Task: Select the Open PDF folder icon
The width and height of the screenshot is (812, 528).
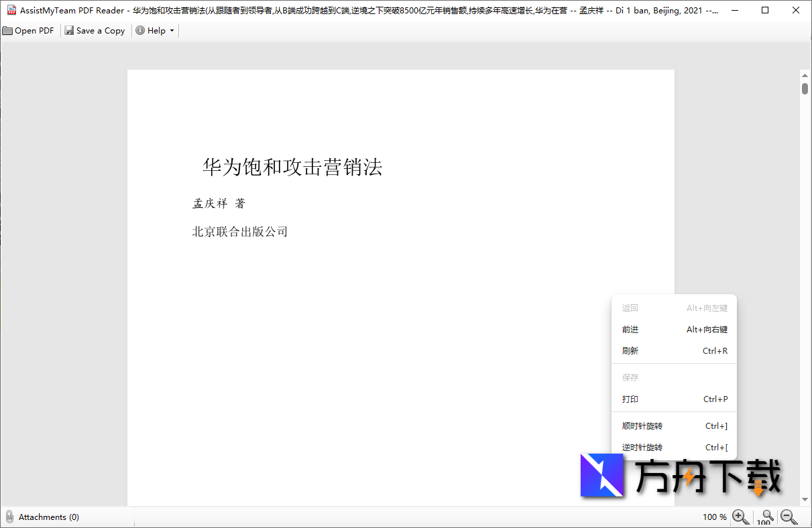Action: tap(8, 30)
